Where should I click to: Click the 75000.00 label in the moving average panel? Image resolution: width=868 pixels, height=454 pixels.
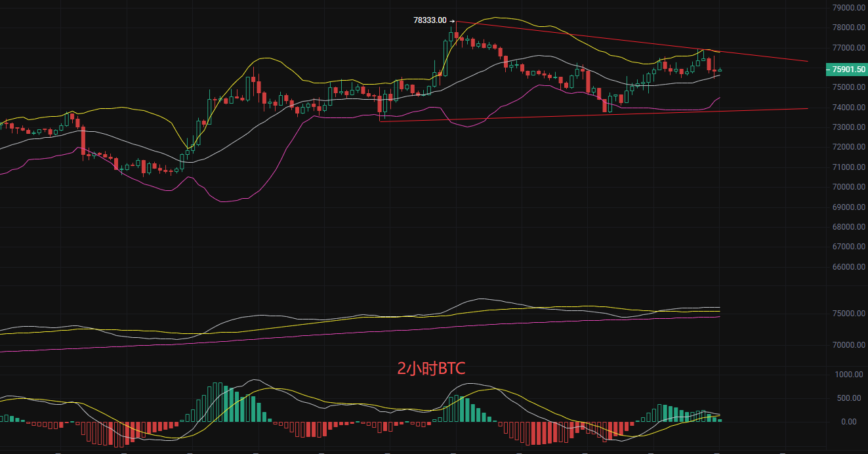pos(850,314)
